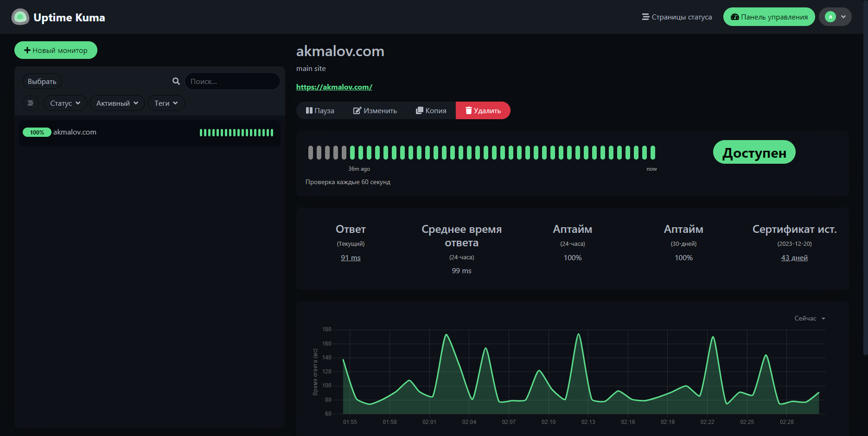Image resolution: width=868 pixels, height=436 pixels.
Task: Toggle the list filter hamburger icon
Action: tap(31, 103)
